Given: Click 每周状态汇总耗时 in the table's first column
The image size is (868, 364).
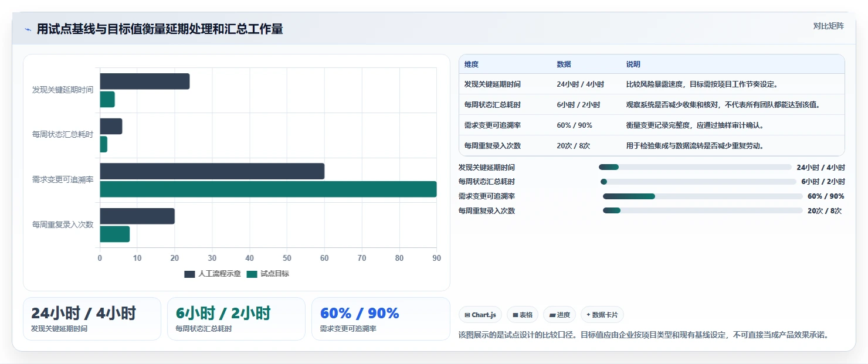Looking at the screenshot, I should point(493,105).
